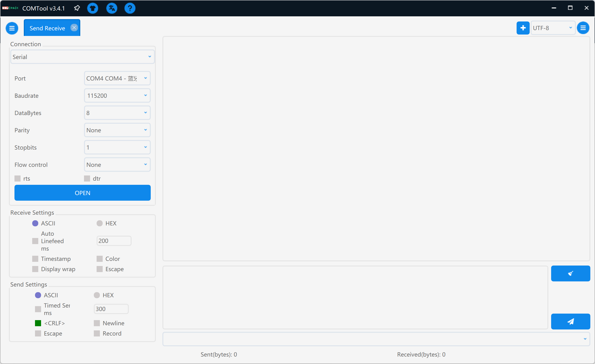
Task: Toggle the green <CRLF> checkbox
Action: point(38,323)
